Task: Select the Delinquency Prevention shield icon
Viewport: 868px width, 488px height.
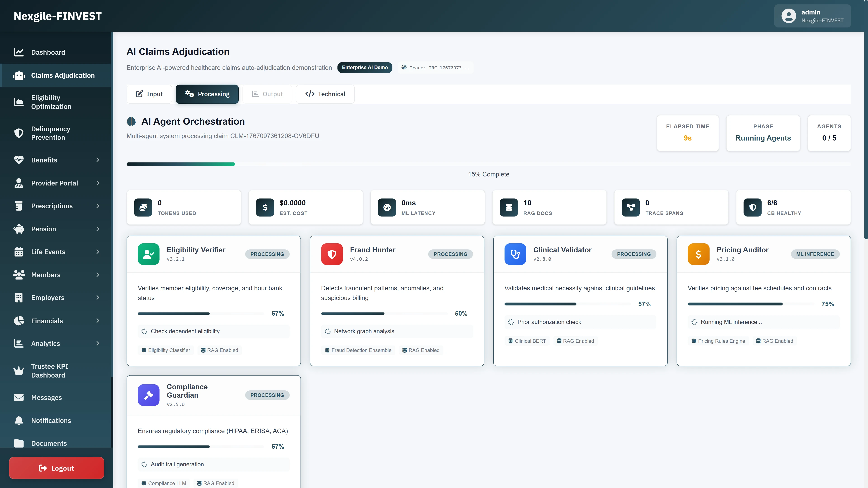Action: [x=19, y=133]
